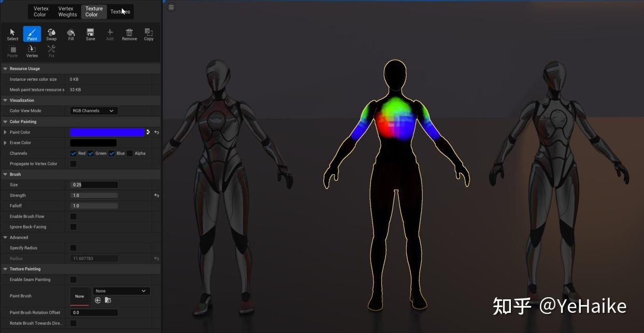This screenshot has width=644, height=333.
Task: Use selected asset for Paint Brush
Action: pos(98,300)
